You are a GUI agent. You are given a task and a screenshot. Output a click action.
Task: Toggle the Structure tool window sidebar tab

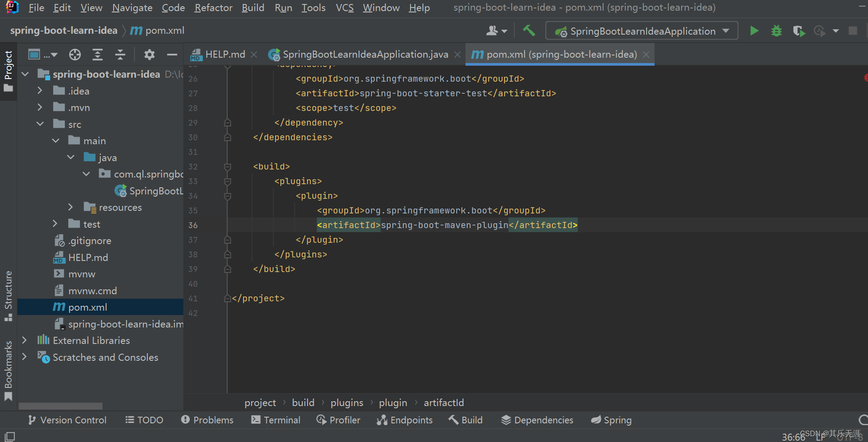click(8, 296)
